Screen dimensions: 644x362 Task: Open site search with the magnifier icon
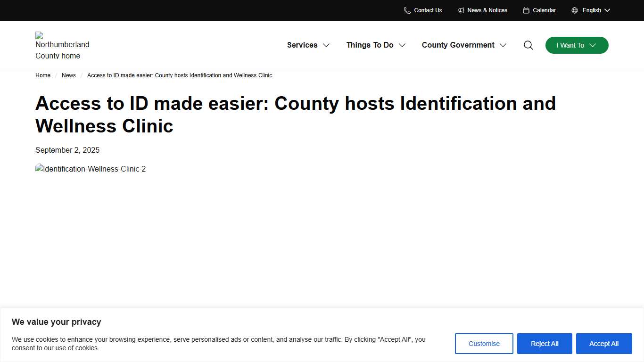[x=528, y=45]
